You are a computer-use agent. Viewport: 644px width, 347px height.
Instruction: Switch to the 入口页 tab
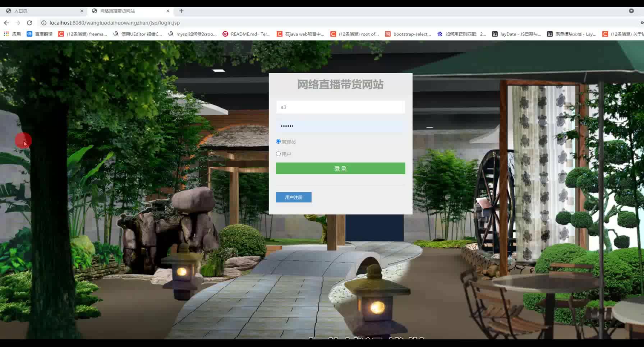click(x=44, y=11)
